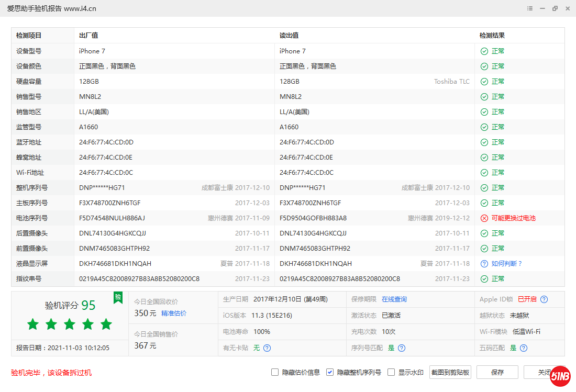Click the help icon next to Apple ID锁
576x392 pixels.
(x=544, y=299)
